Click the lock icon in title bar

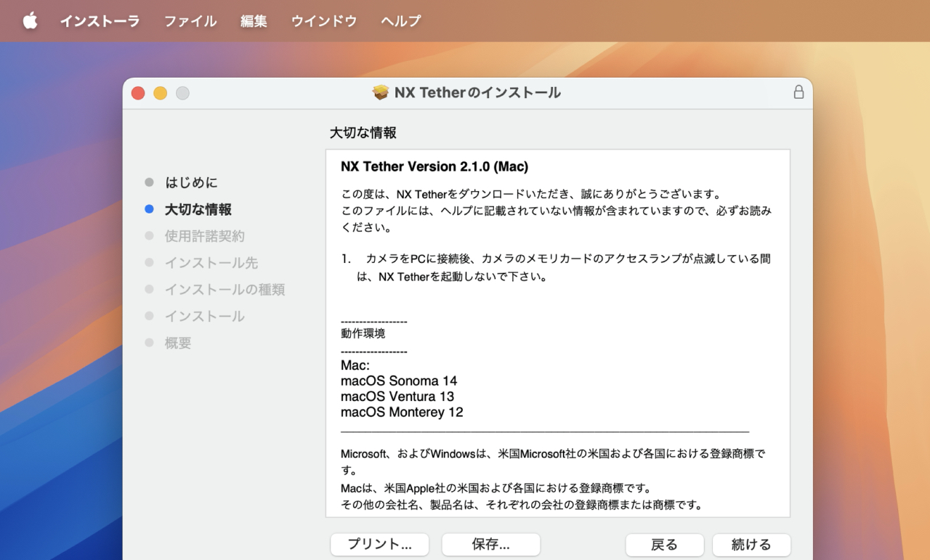[x=798, y=92]
